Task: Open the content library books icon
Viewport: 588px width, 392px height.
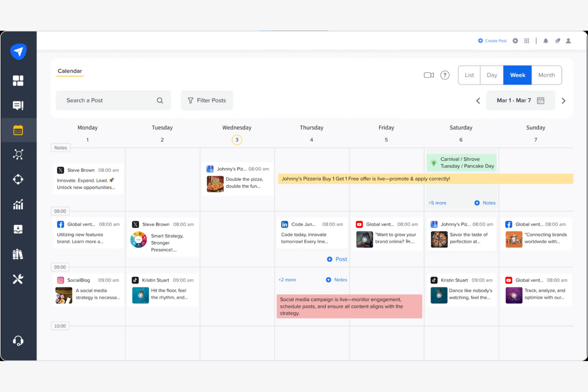Action: pos(18,254)
